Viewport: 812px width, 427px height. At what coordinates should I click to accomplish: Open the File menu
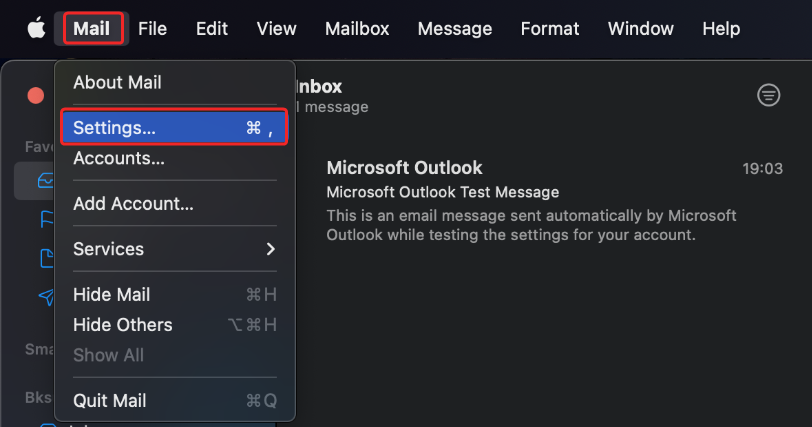click(152, 28)
